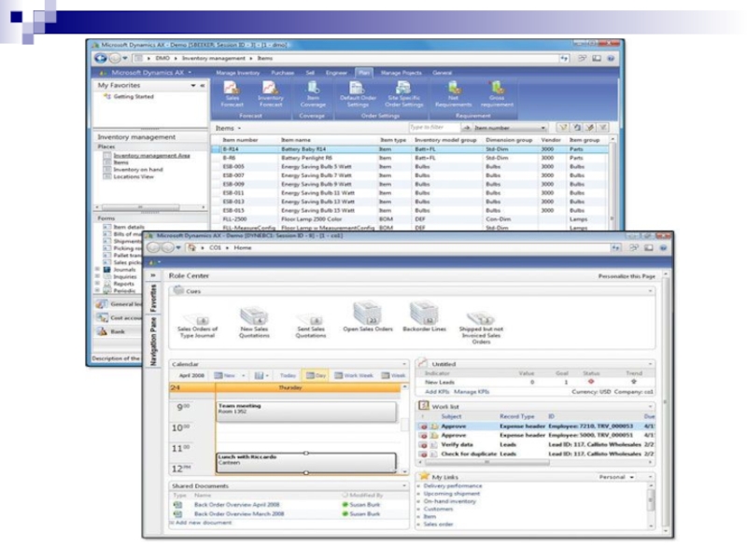Click Personalize this Page link
Screen dimensions: 747x560
[x=627, y=276]
